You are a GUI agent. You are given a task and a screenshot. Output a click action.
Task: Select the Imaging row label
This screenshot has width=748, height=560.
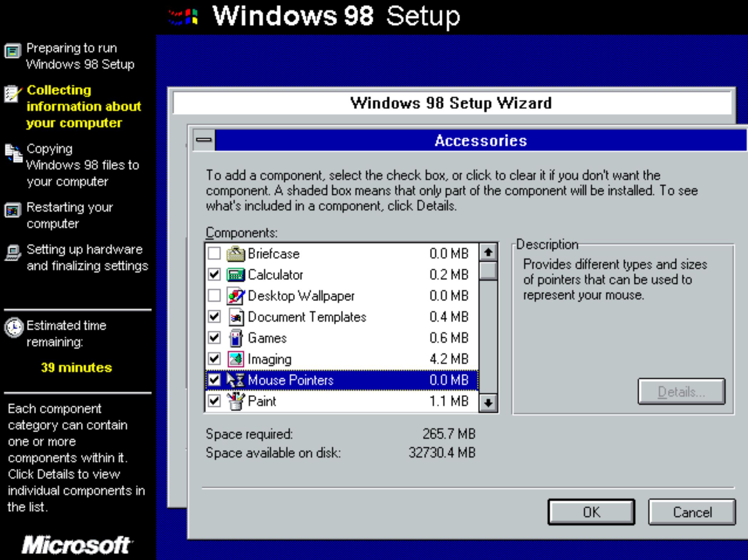(x=270, y=359)
